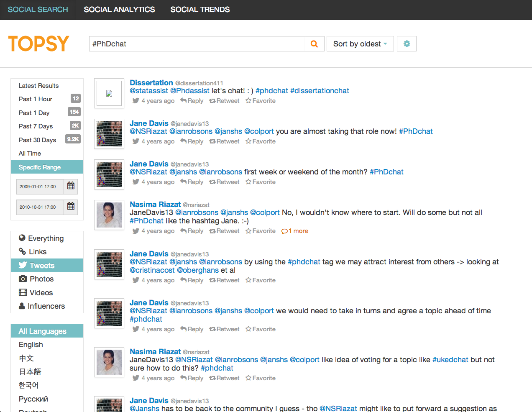The image size is (532, 412).
Task: Retweet the 'attract interest from others' tweet
Action: 224,280
